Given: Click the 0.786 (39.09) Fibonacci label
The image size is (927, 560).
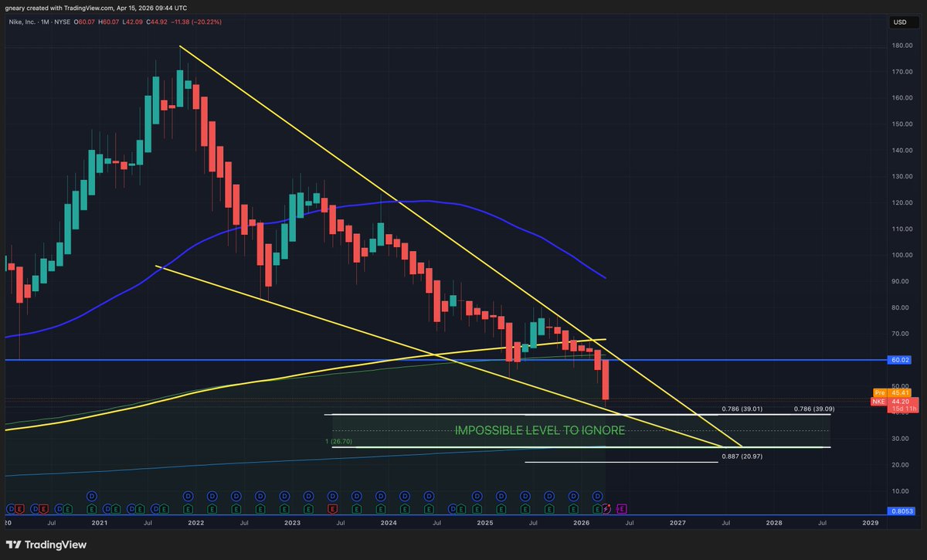Looking at the screenshot, I should (x=815, y=409).
